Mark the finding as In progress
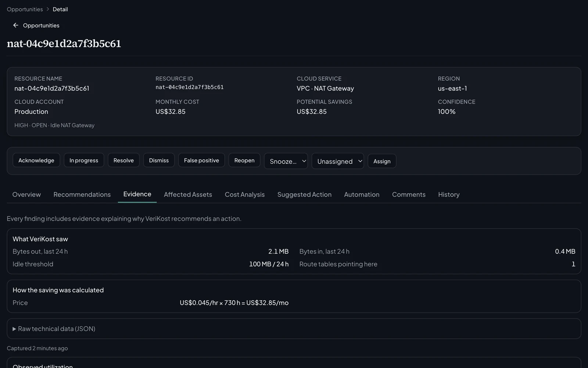Image resolution: width=588 pixels, height=368 pixels. tap(84, 160)
